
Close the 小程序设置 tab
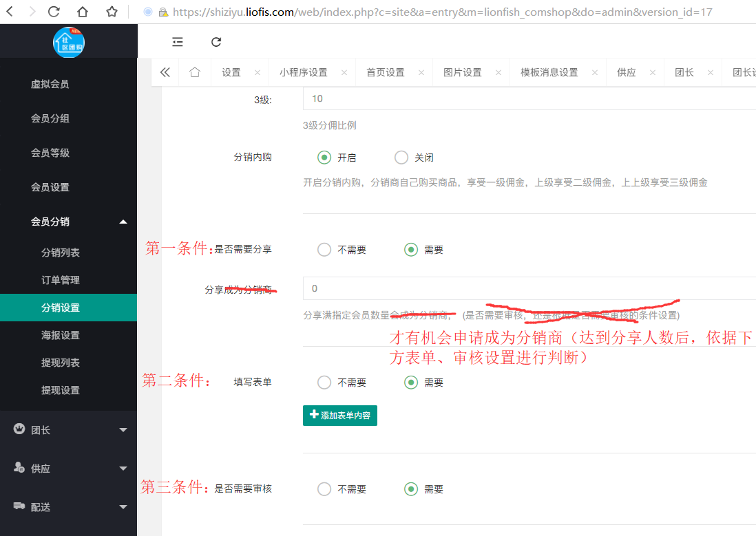[x=344, y=72]
